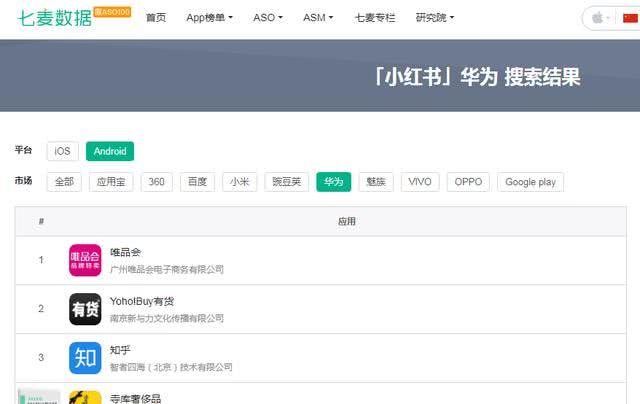Open the 知乎 app name link

pyautogui.click(x=121, y=349)
